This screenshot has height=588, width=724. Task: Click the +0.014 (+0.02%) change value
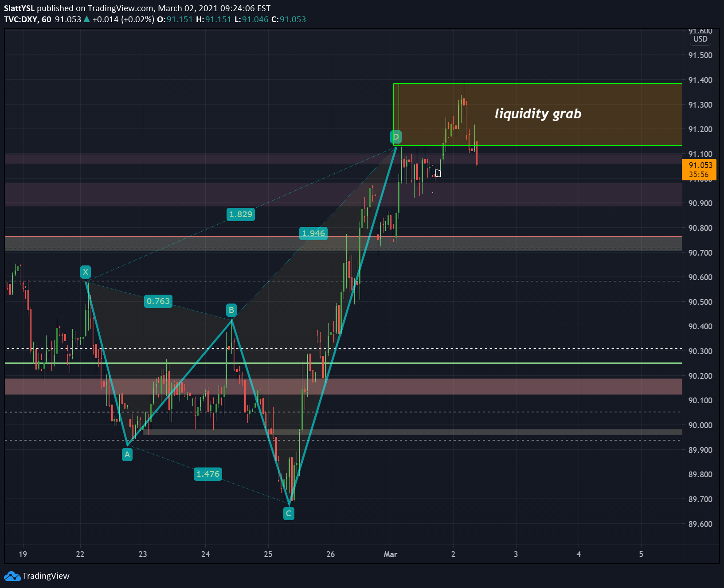pyautogui.click(x=123, y=19)
